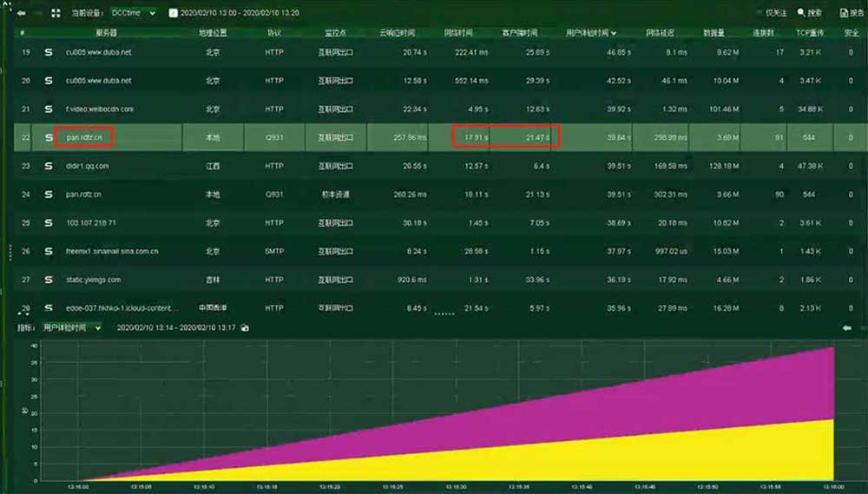This screenshot has width=868, height=494.
Task: Click the dotted splitter handle between table and chart
Action: click(444, 314)
